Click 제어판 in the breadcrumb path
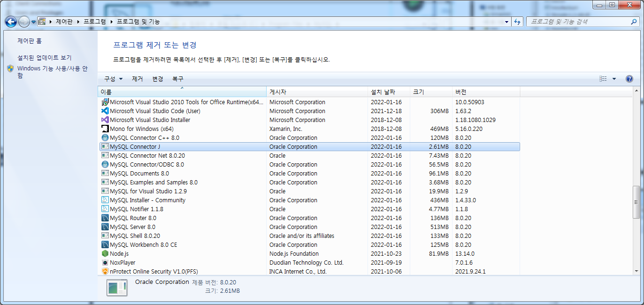Image resolution: width=644 pixels, height=305 pixels. (x=64, y=22)
